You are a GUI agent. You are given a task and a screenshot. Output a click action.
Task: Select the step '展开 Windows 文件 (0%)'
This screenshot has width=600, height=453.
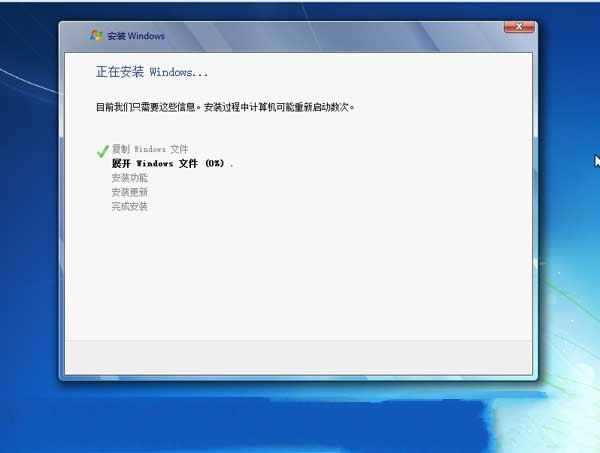point(172,163)
